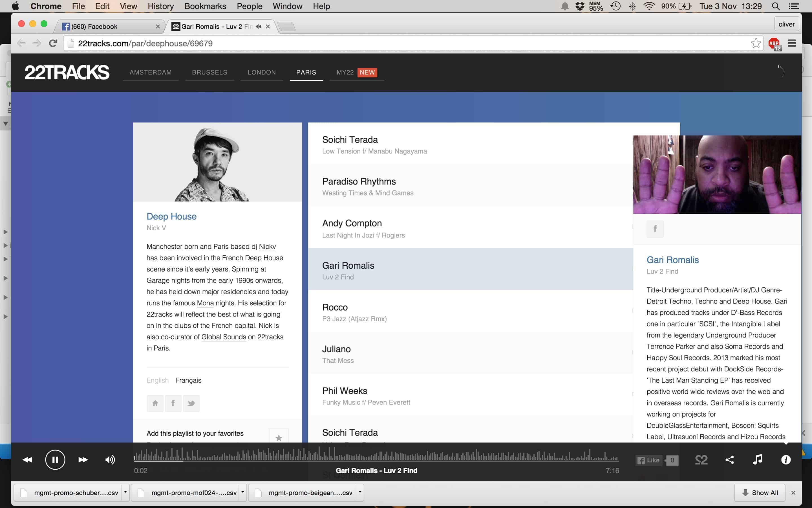Open the Deep House playlist title

pyautogui.click(x=171, y=216)
